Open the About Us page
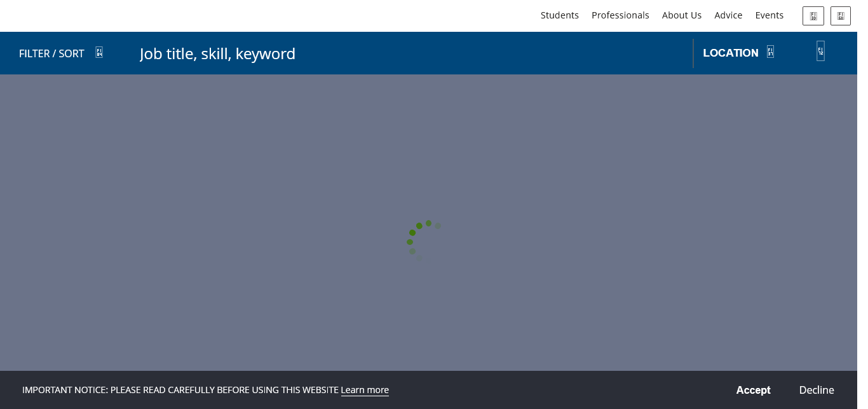 click(x=681, y=15)
